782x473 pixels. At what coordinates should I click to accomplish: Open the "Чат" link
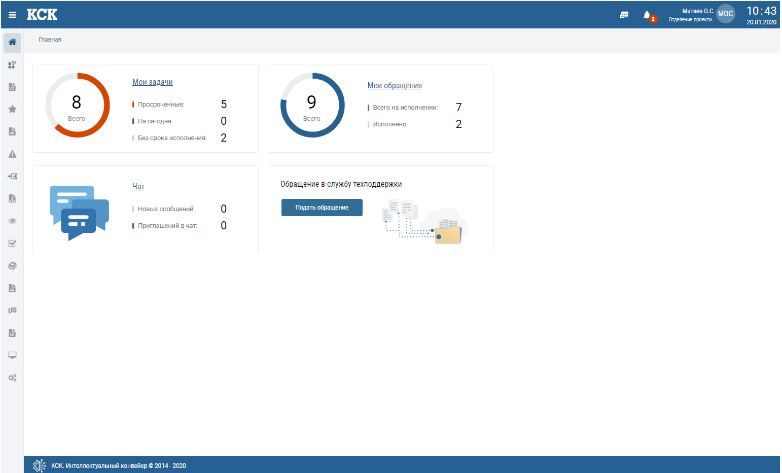[138, 186]
